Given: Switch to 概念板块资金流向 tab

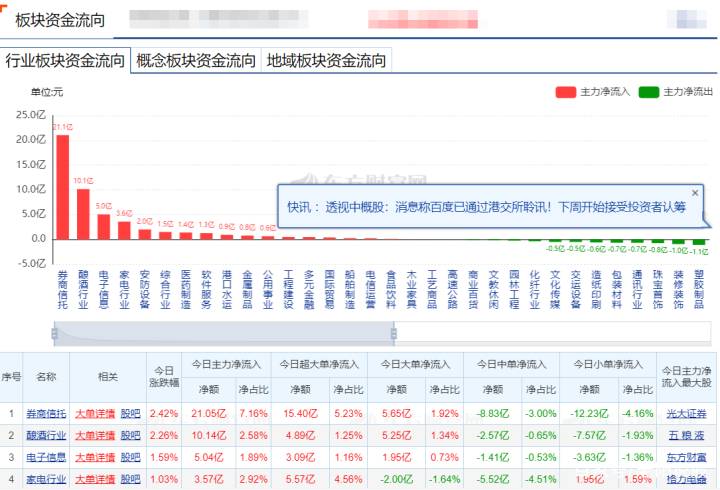Looking at the screenshot, I should point(196,60).
